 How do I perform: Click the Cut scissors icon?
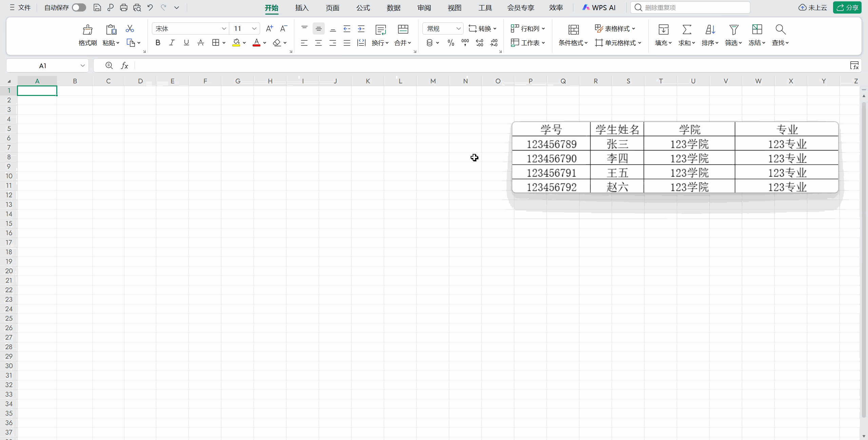130,29
